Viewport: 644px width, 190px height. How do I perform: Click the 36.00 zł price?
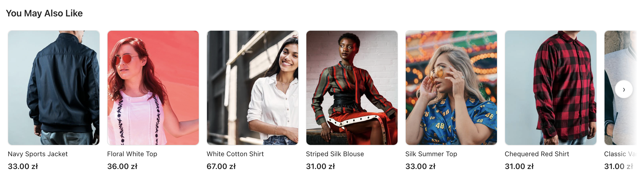coord(122,166)
